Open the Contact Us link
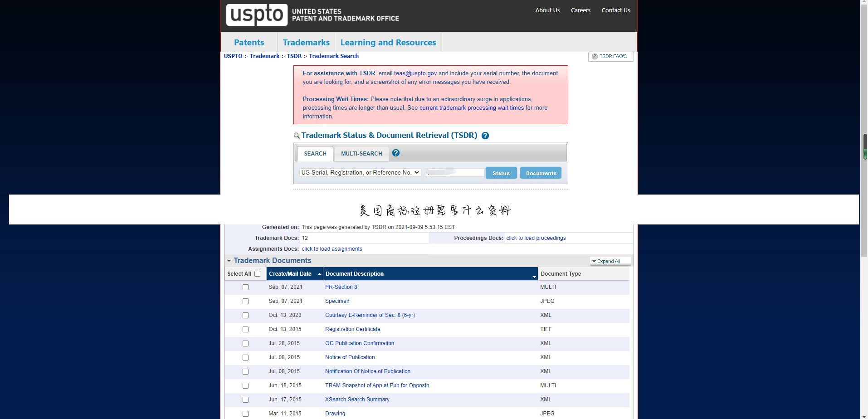This screenshot has width=868, height=419. (x=616, y=10)
